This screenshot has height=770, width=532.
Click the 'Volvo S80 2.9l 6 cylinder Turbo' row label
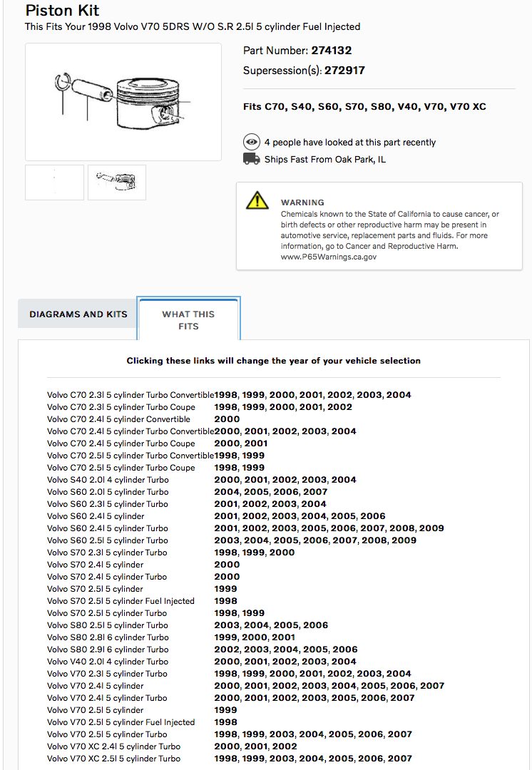point(108,650)
